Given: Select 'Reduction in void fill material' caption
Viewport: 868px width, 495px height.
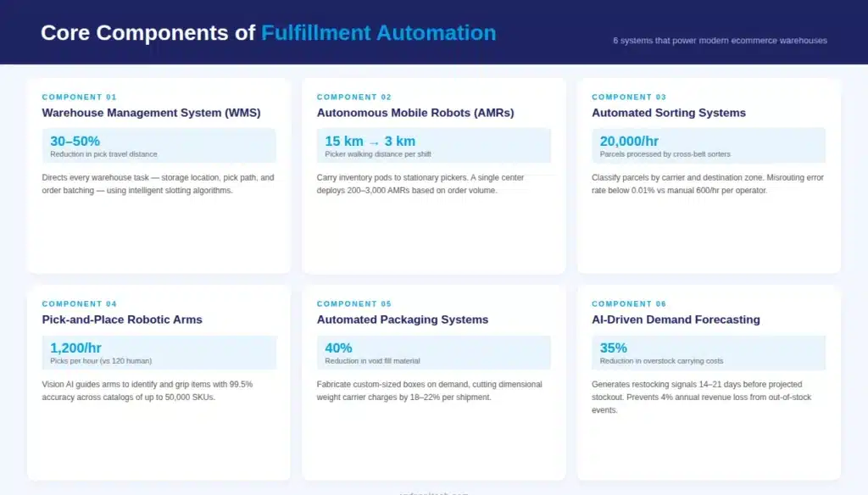Looking at the screenshot, I should coord(372,360).
